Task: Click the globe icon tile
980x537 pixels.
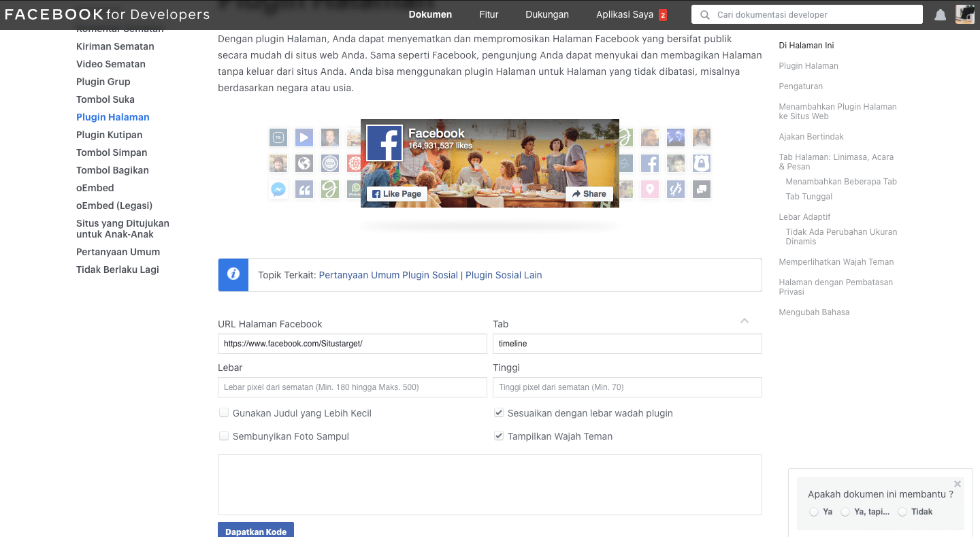Action: coord(304,163)
